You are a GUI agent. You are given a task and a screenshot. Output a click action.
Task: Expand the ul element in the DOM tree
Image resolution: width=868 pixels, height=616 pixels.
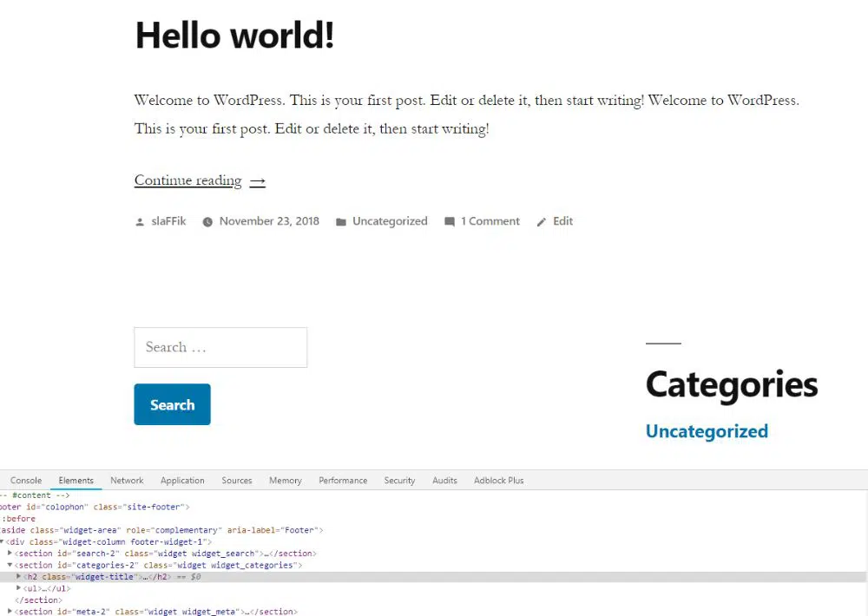click(x=18, y=588)
